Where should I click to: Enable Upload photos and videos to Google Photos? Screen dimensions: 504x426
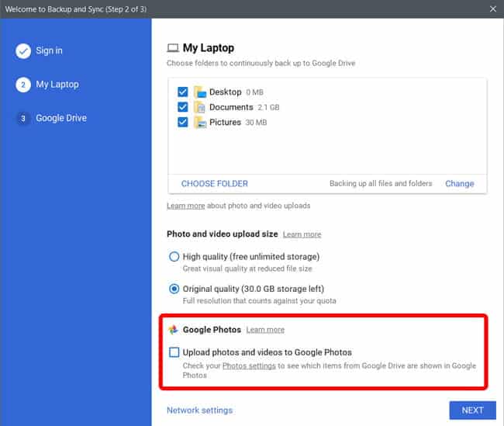(x=174, y=352)
